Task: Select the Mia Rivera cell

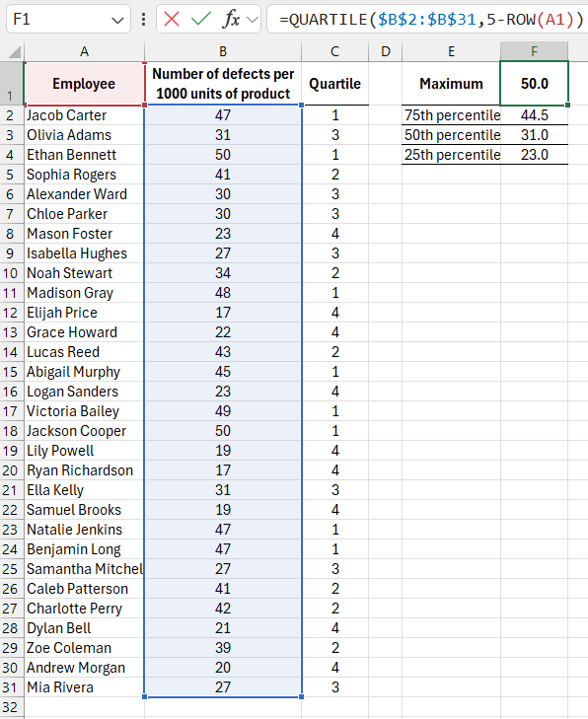Action: pos(84,686)
